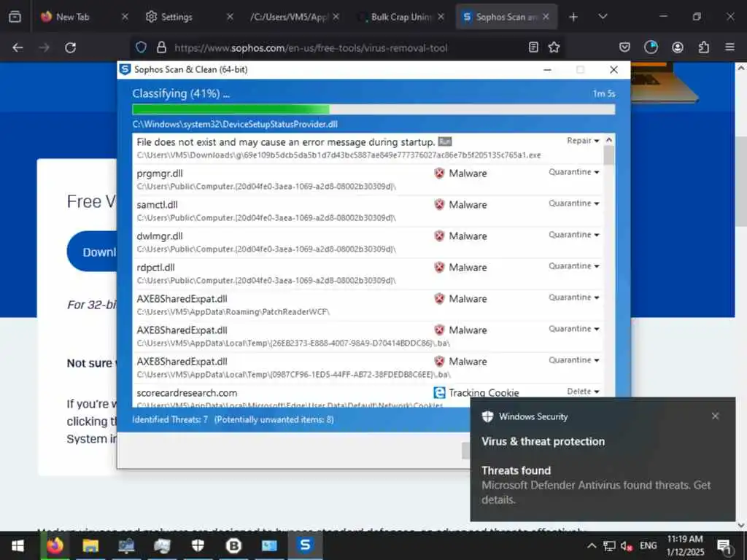Click malware icon beside rdpctl.dll
747x560 pixels.
point(439,268)
